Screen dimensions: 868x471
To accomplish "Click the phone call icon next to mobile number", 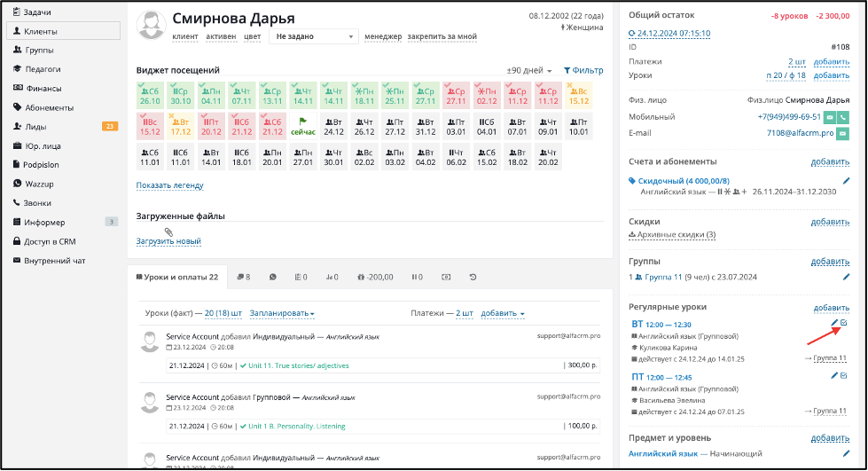I will [843, 117].
